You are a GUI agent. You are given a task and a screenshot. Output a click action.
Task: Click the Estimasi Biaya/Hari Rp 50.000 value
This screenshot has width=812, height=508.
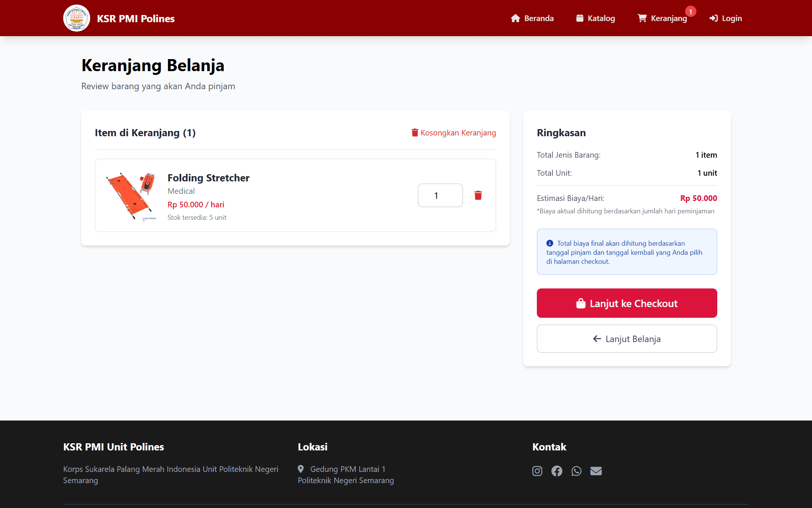698,198
